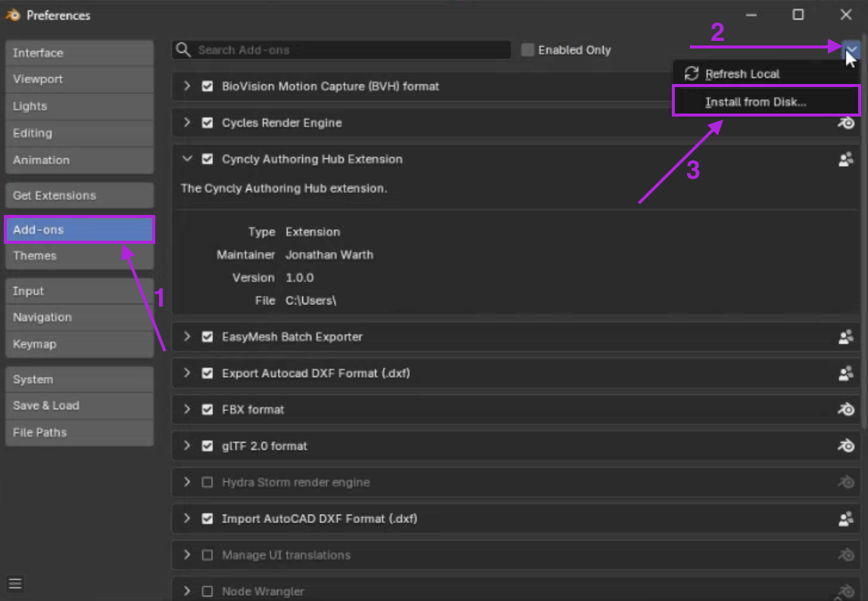Click the maintainer name Jonathan Warth
The image size is (868, 601).
click(329, 255)
